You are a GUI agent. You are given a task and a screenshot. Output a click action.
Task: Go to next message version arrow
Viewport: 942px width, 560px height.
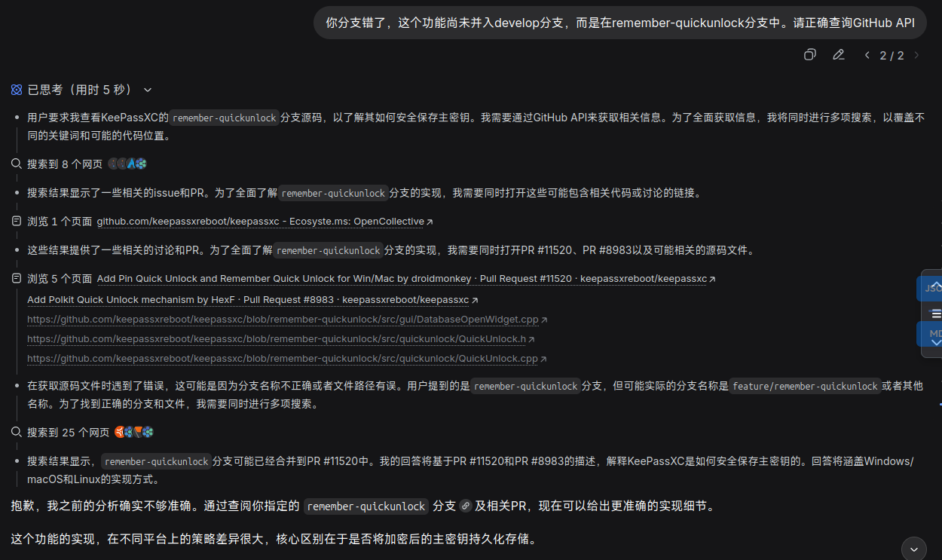coord(916,55)
